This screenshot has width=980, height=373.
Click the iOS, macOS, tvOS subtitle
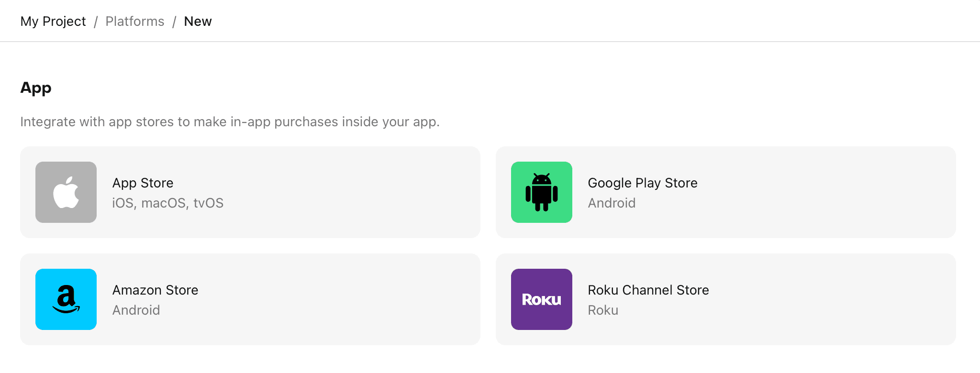[167, 203]
